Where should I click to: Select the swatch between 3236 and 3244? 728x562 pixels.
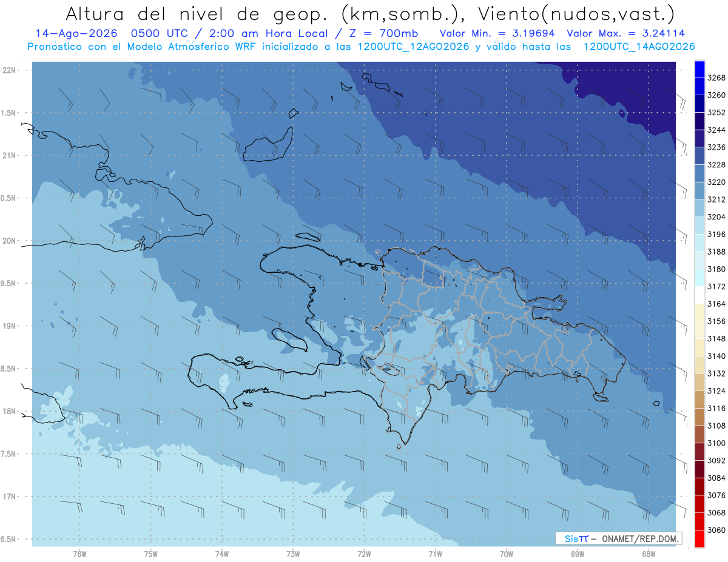point(699,139)
